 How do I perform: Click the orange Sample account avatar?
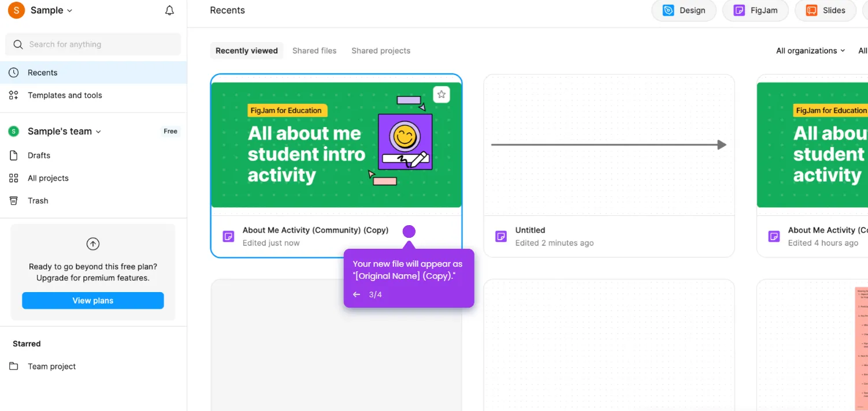(16, 10)
